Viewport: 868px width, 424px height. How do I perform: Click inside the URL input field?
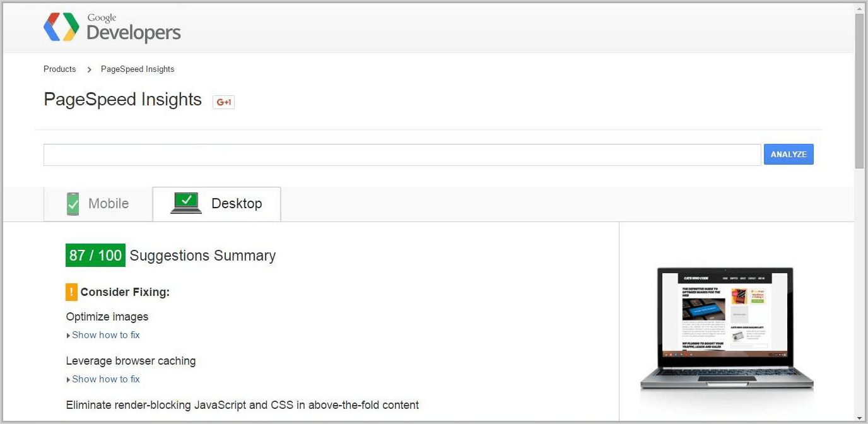(x=402, y=154)
